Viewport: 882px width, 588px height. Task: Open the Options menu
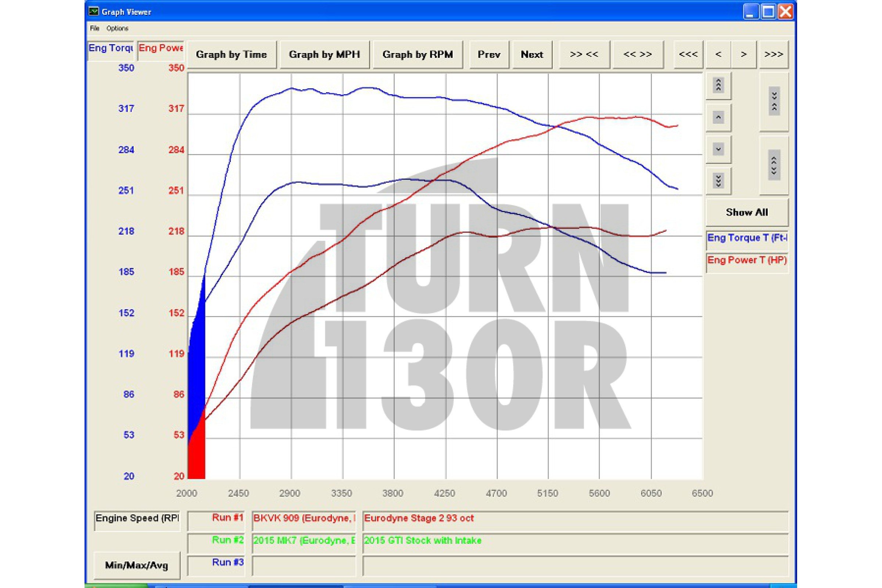[117, 29]
